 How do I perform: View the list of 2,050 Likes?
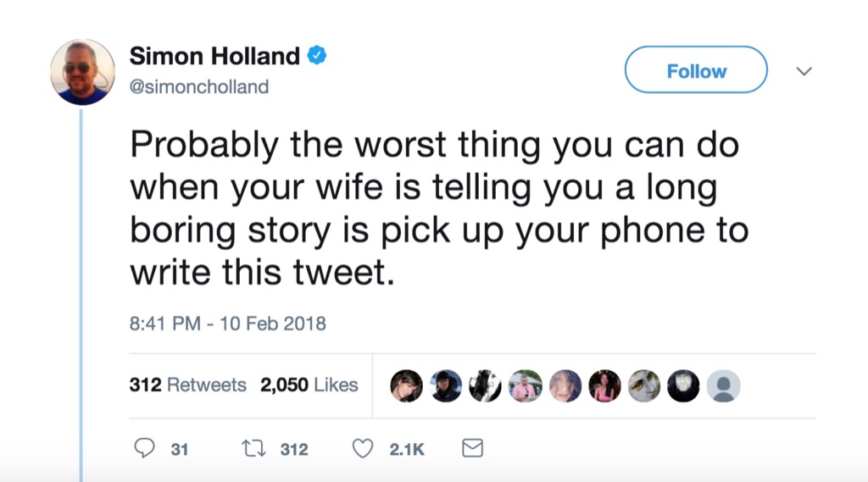point(309,385)
